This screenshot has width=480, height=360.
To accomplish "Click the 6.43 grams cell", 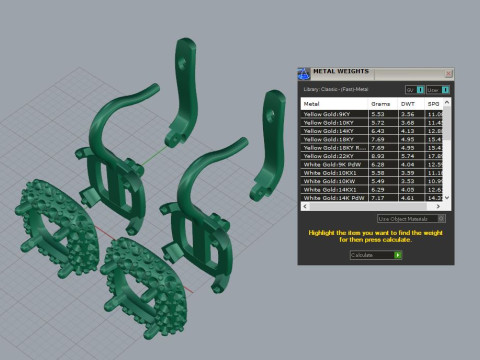I will coord(383,131).
